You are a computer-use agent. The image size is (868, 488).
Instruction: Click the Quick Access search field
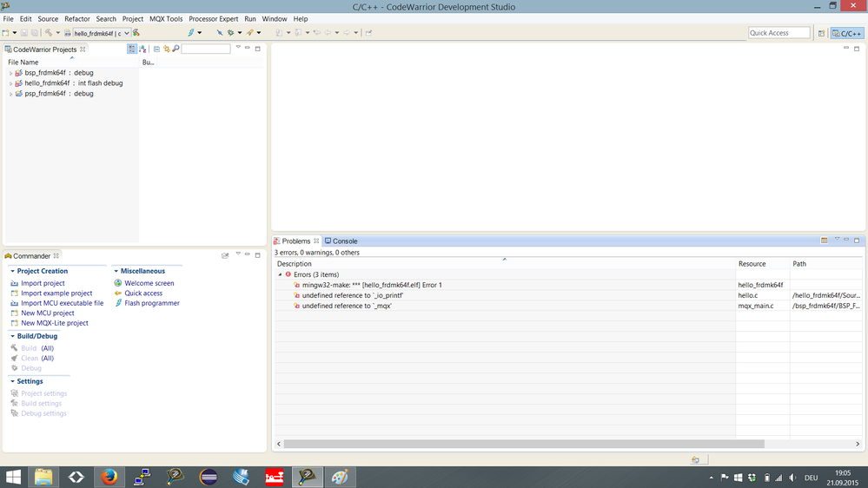coord(779,33)
